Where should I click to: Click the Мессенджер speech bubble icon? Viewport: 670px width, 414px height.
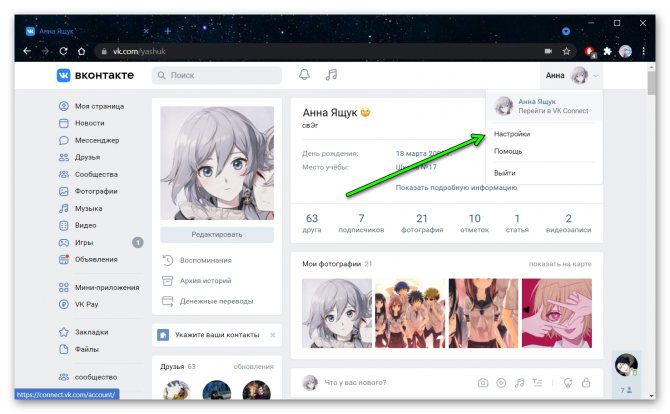tap(64, 140)
